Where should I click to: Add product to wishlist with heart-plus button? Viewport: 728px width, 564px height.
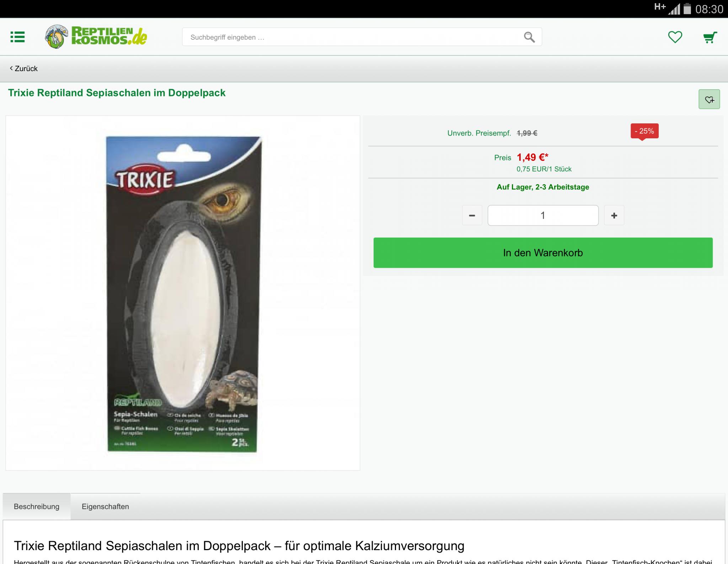pyautogui.click(x=709, y=99)
